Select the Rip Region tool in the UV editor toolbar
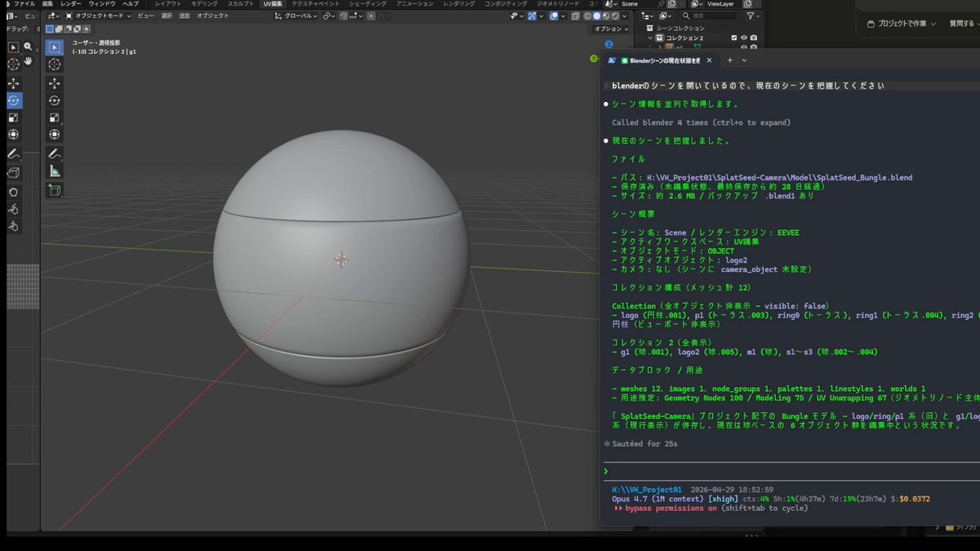Image resolution: width=980 pixels, height=551 pixels. coord(14,173)
